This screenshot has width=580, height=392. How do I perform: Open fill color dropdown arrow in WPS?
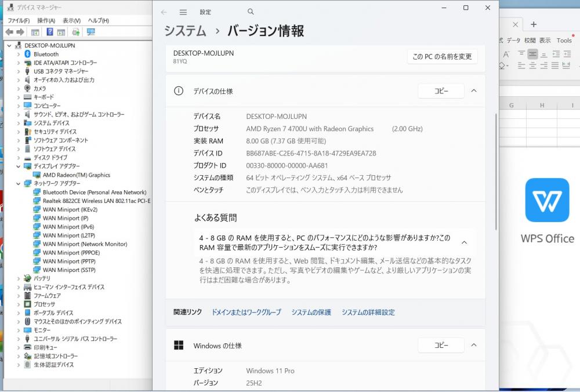(x=507, y=66)
